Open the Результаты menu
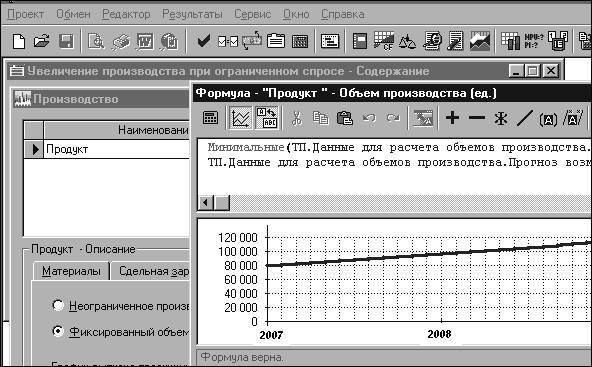This screenshot has width=592, height=367. (192, 14)
